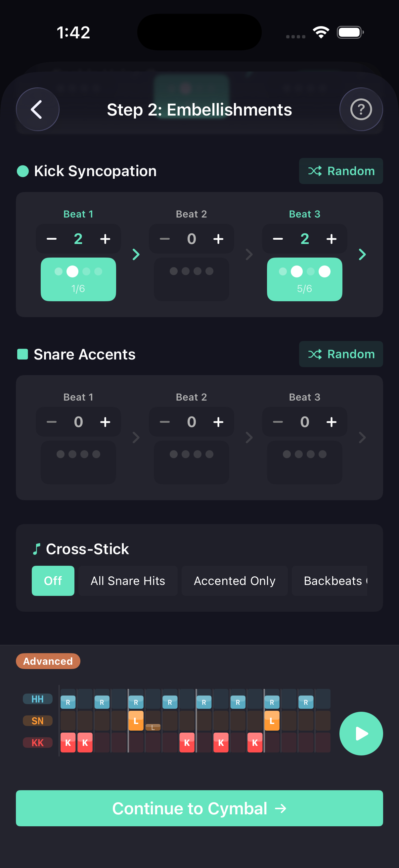The height and width of the screenshot is (868, 399).
Task: Tap the 1/6 kick pattern tile
Action: (x=78, y=279)
